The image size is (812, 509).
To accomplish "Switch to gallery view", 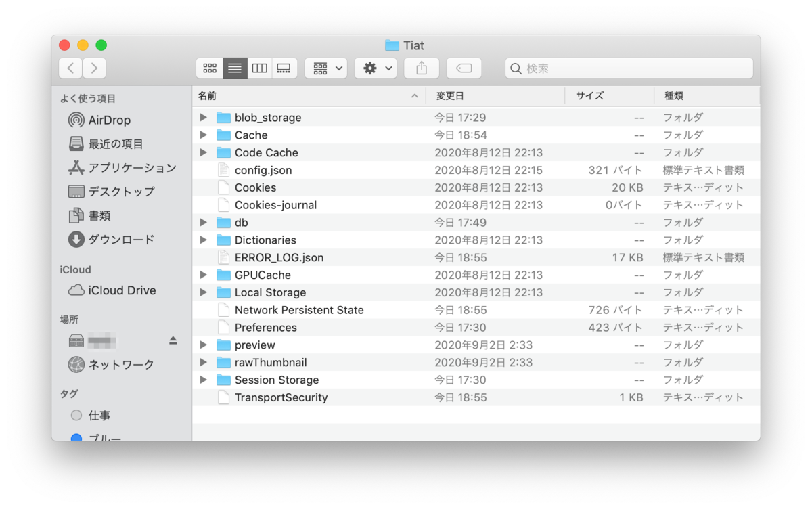I will (284, 68).
